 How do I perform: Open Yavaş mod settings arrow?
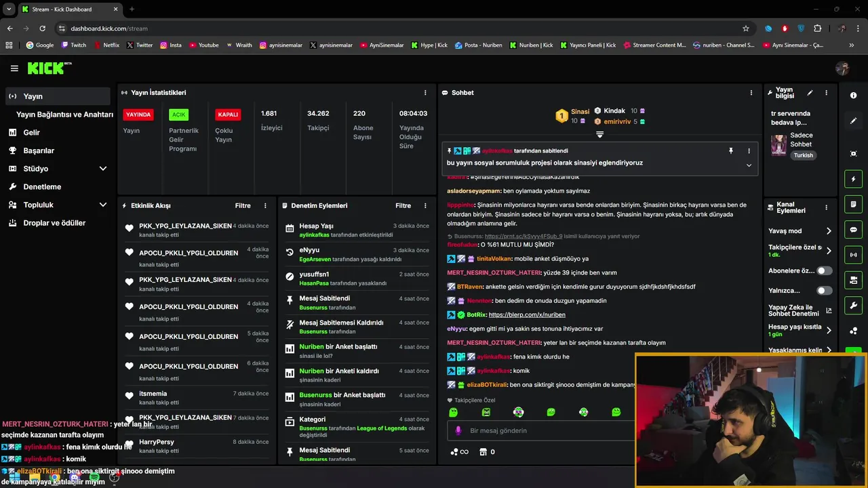[829, 231]
